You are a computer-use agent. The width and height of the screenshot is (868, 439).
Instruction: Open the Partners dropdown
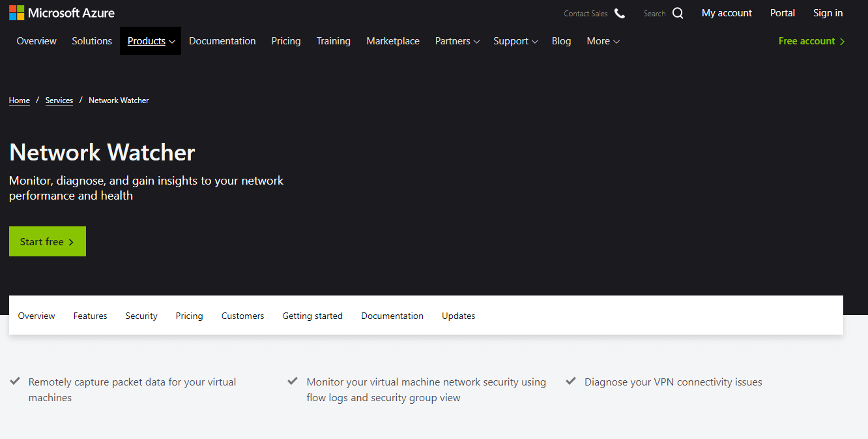coord(477,40)
